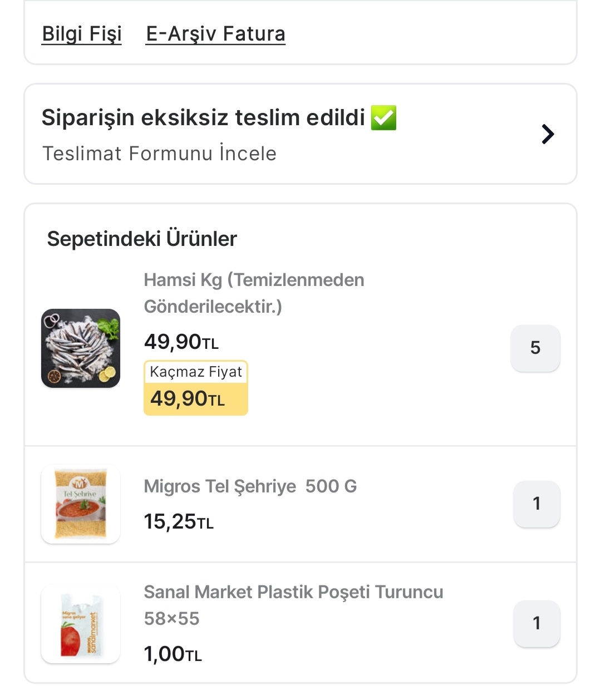Expand delivery form with chevron arrow

tap(548, 134)
